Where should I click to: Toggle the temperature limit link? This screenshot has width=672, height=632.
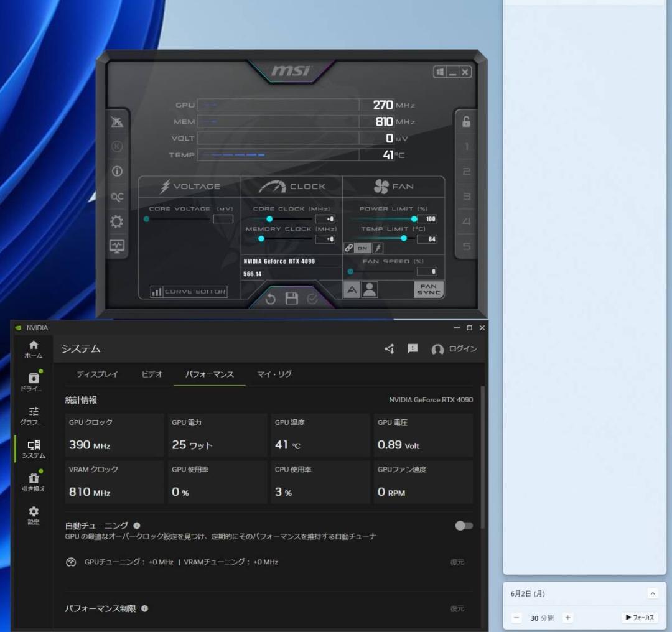[348, 248]
